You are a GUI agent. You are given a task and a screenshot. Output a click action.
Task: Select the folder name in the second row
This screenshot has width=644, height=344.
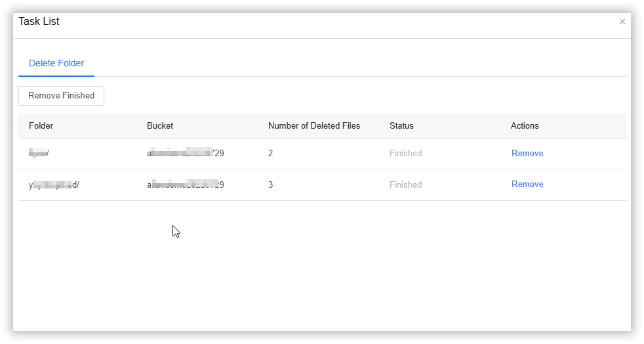[x=54, y=185]
